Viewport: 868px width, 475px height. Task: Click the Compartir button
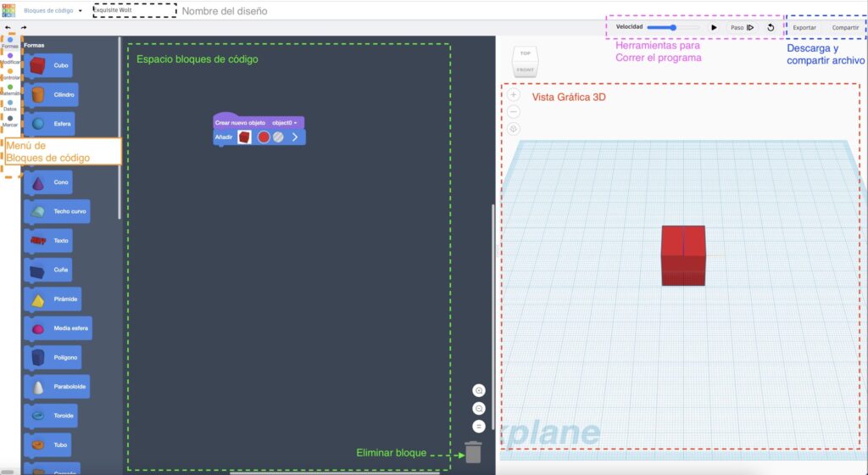(845, 27)
